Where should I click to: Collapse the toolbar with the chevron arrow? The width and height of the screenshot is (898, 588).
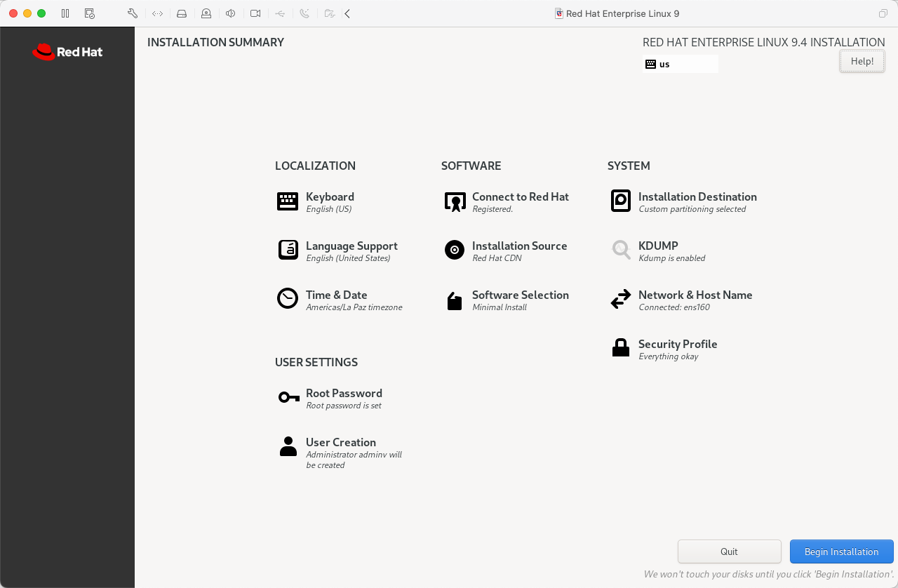347,13
